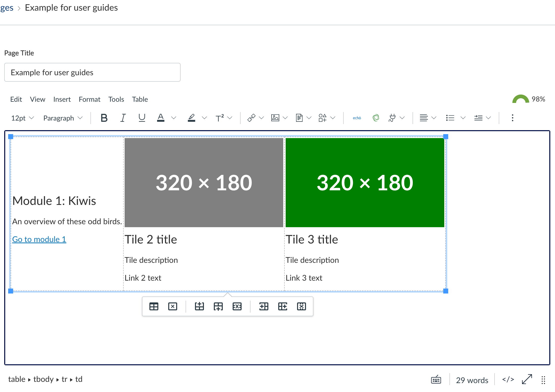Open the Tools menu
555x392 pixels.
point(116,99)
